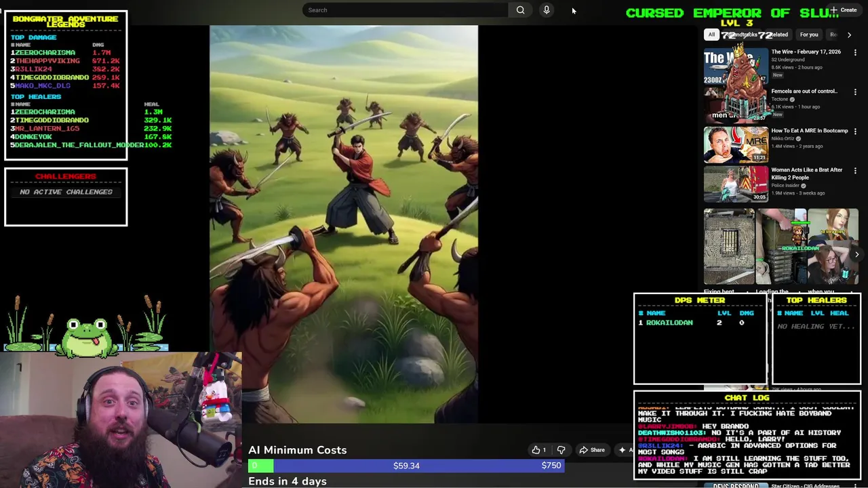
Task: Open channel Tectone
Action: 779,99
